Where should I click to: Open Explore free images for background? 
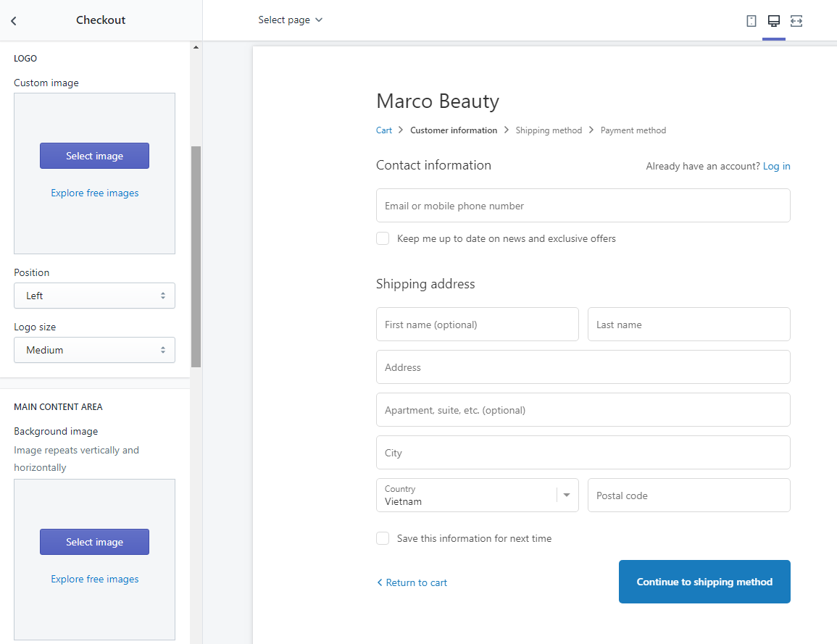pyautogui.click(x=94, y=578)
